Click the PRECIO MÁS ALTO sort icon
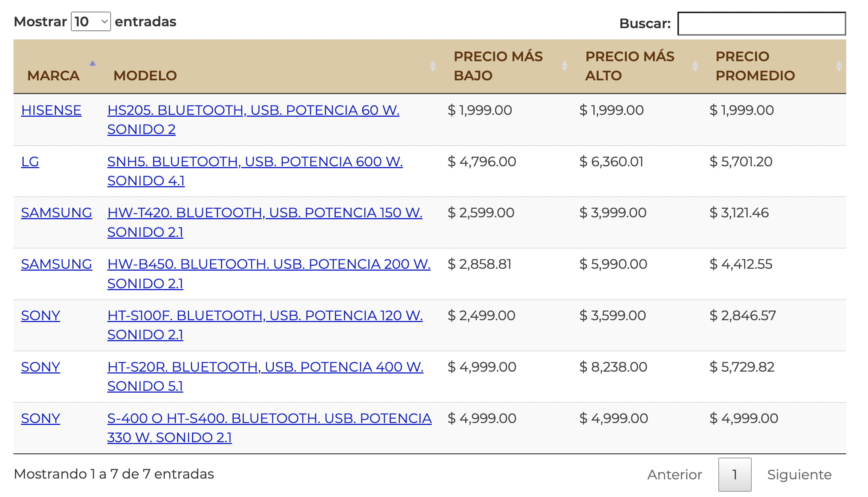 (695, 66)
